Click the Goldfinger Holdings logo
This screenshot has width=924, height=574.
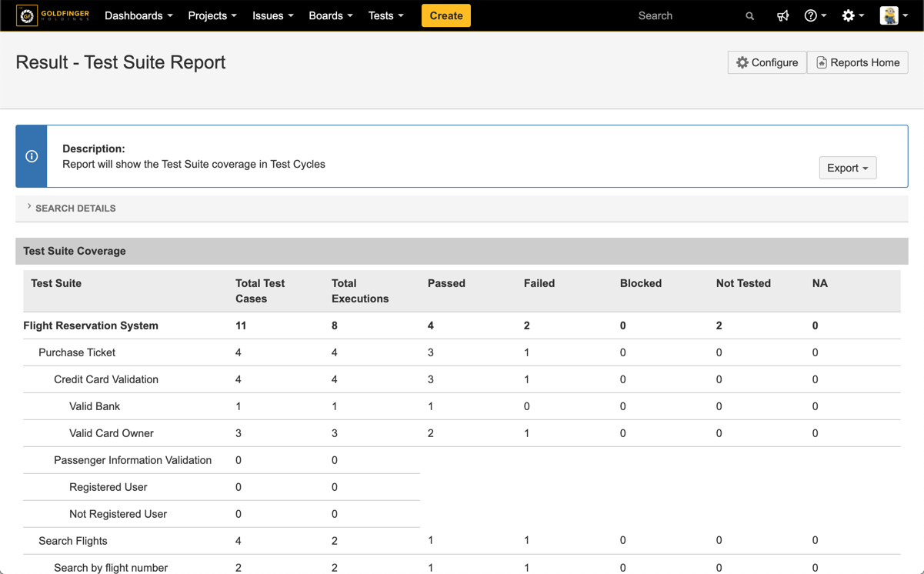coord(53,15)
